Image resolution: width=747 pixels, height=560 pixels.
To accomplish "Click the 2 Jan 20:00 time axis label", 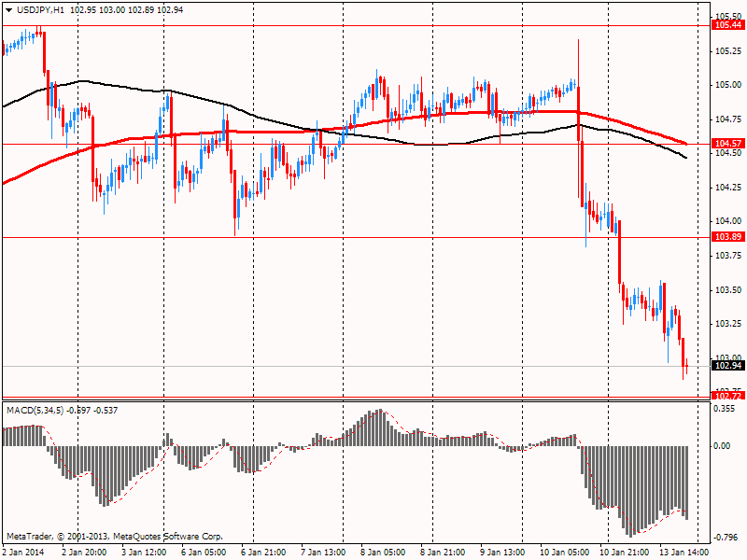I will click(x=84, y=553).
